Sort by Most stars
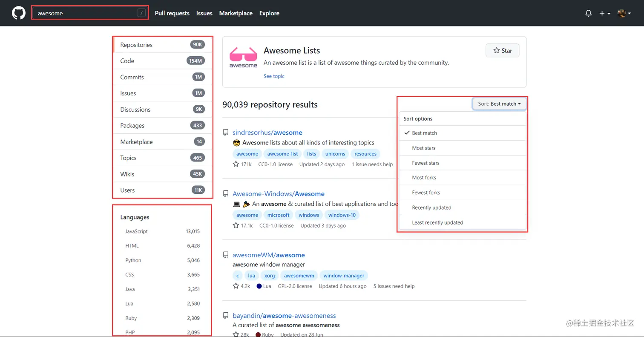The width and height of the screenshot is (644, 337). 463,148
